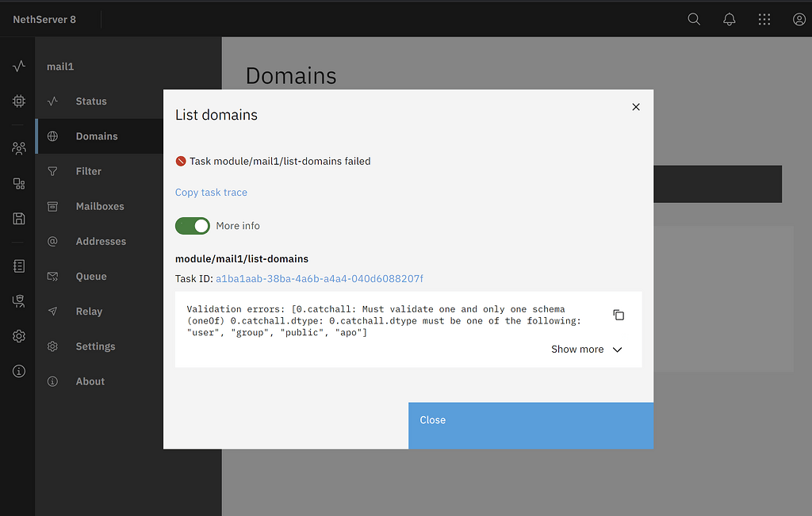
Task: Click the blue Close button
Action: pos(530,426)
